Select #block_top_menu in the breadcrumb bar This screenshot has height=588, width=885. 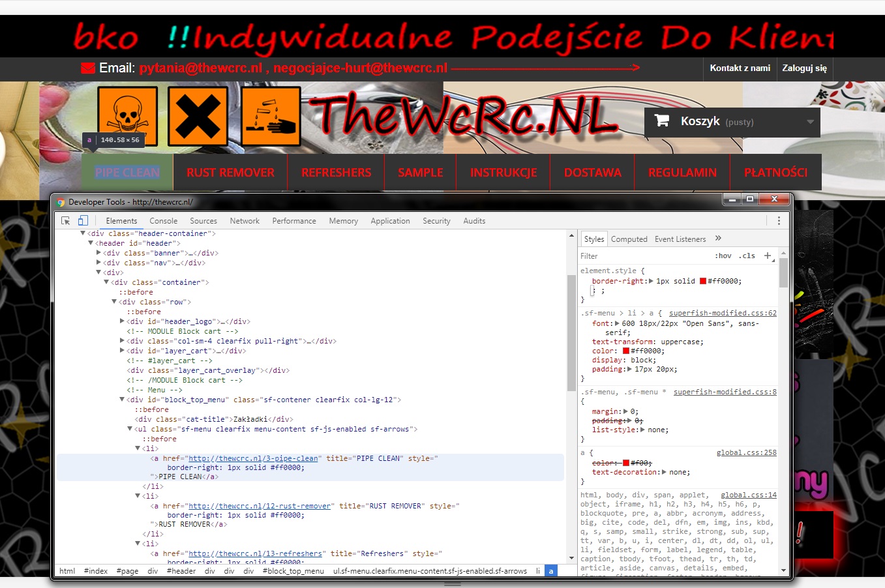[x=293, y=571]
